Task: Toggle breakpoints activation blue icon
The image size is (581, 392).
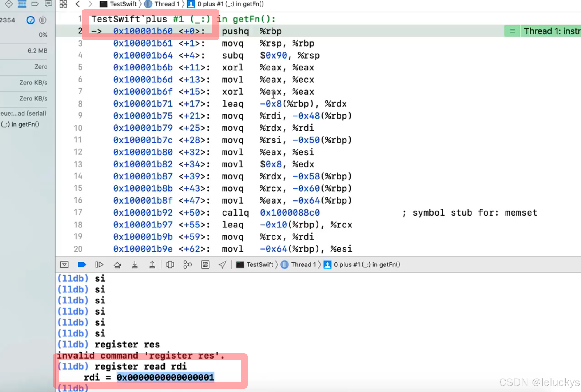Action: click(x=82, y=264)
